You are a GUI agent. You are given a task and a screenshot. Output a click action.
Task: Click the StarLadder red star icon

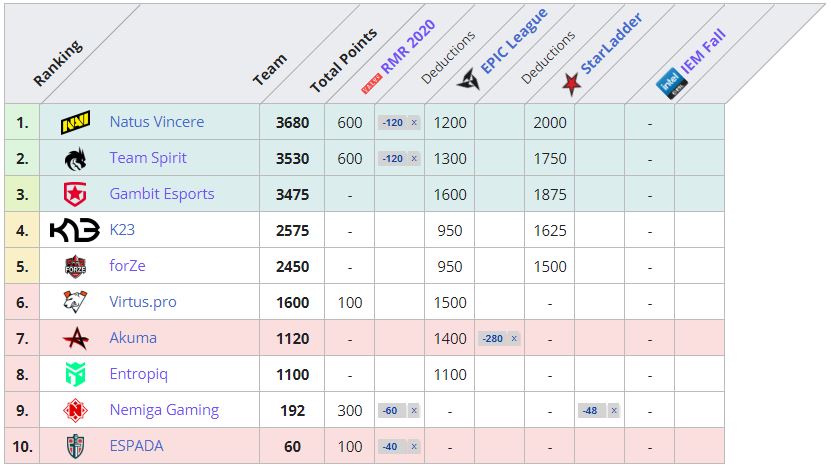pyautogui.click(x=571, y=85)
